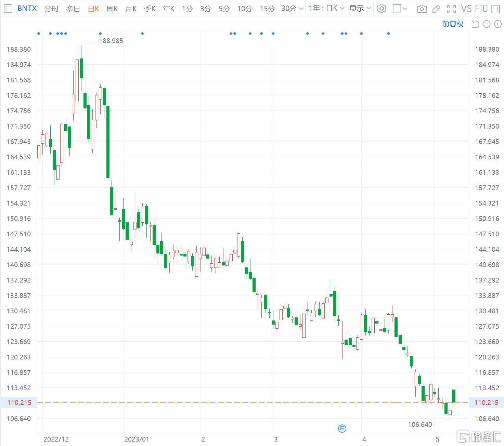Toggle the left side panel icon
Viewport: 504px width, 446px height.
8,9
